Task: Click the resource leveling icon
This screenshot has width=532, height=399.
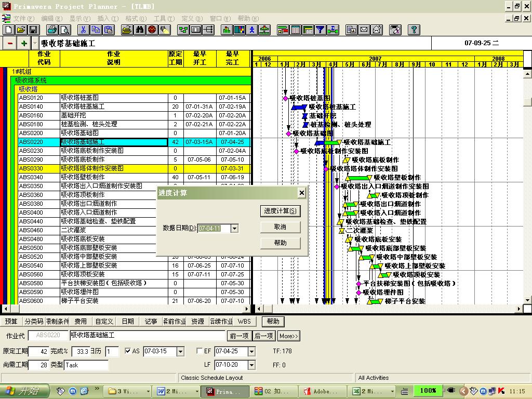Action: click(x=264, y=30)
